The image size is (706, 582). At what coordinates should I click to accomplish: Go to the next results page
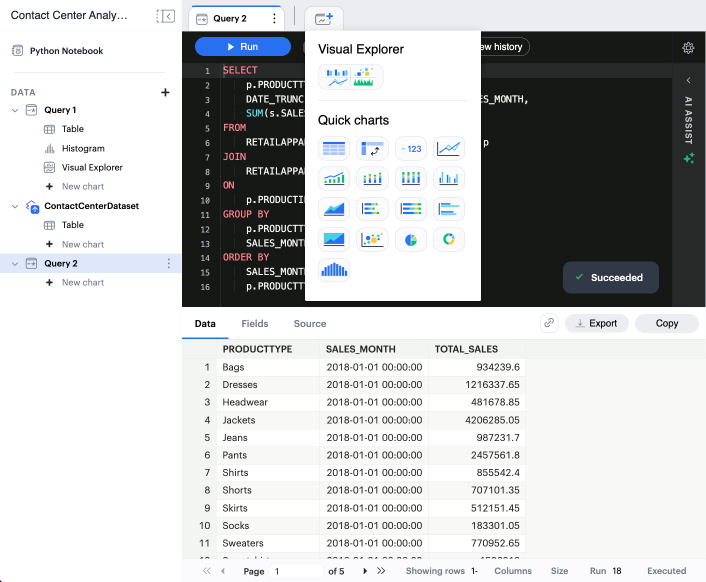click(x=365, y=571)
